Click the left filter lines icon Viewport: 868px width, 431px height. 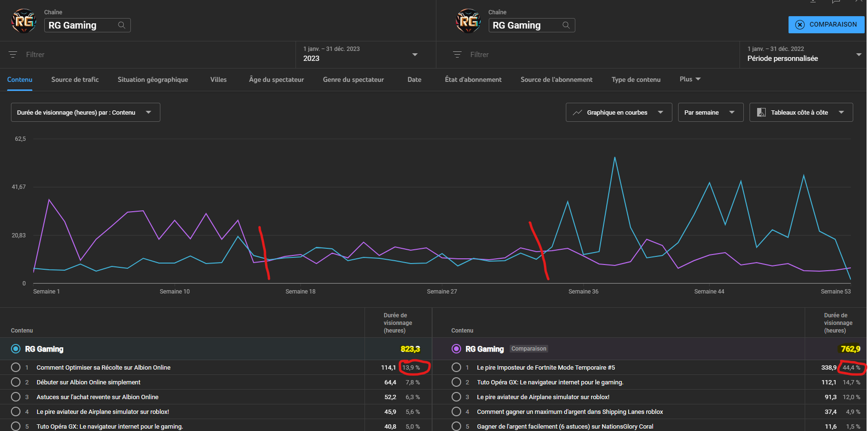[x=13, y=55]
